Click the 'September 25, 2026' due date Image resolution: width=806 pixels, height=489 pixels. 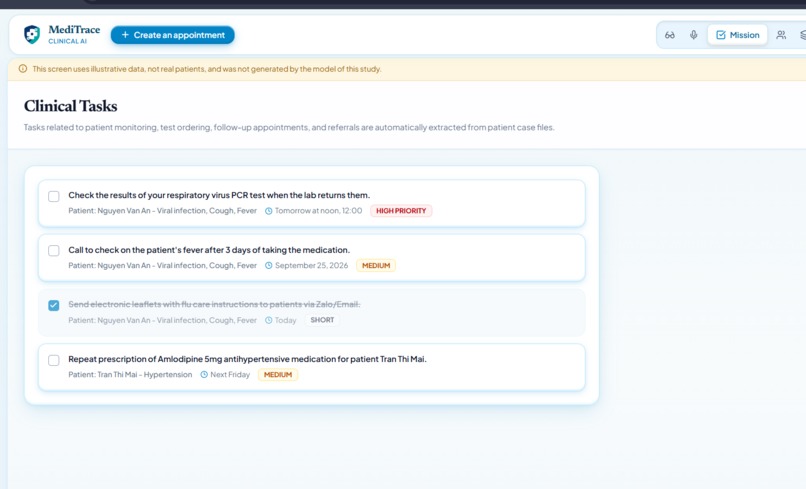(312, 265)
